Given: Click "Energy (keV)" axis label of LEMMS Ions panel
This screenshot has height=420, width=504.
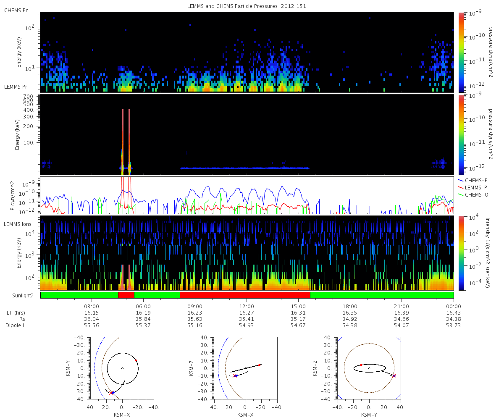Looking at the screenshot, I should (19, 253).
